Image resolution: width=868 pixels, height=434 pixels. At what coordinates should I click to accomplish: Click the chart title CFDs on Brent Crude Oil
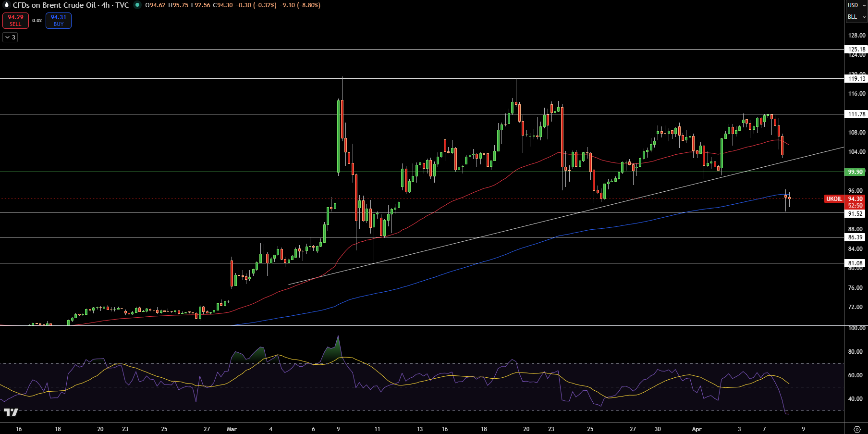[x=54, y=5]
